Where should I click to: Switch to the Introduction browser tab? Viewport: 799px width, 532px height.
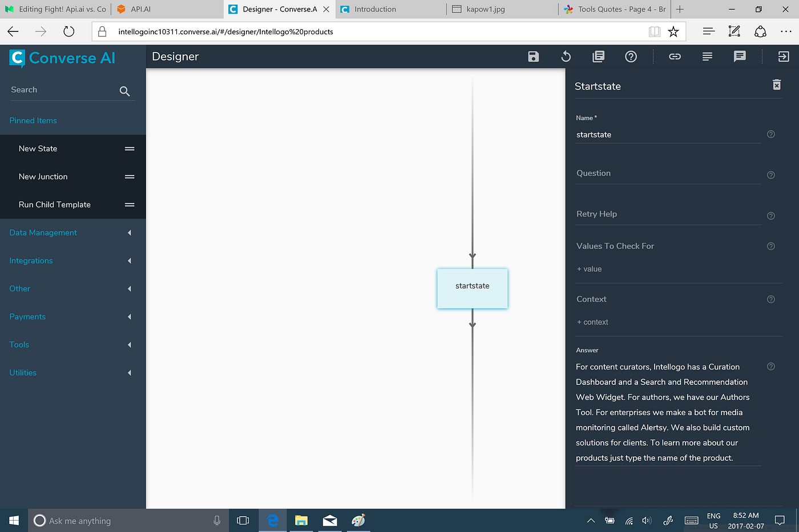point(377,9)
